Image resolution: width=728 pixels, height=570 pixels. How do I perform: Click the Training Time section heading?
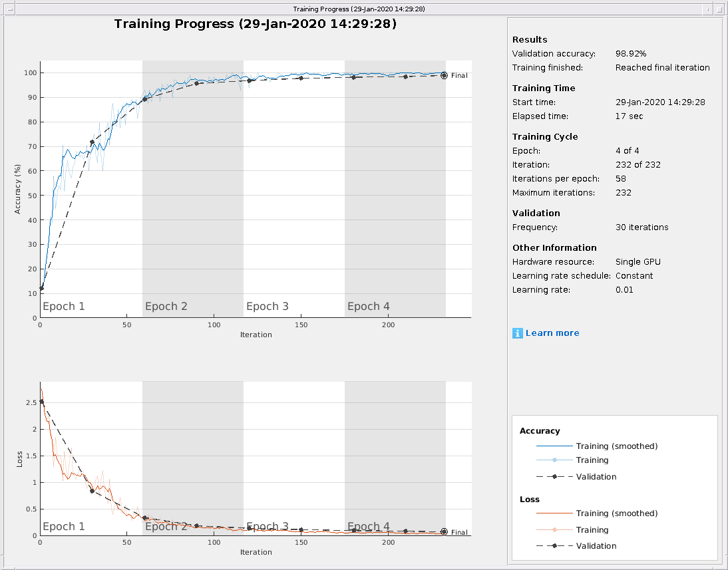pyautogui.click(x=544, y=88)
